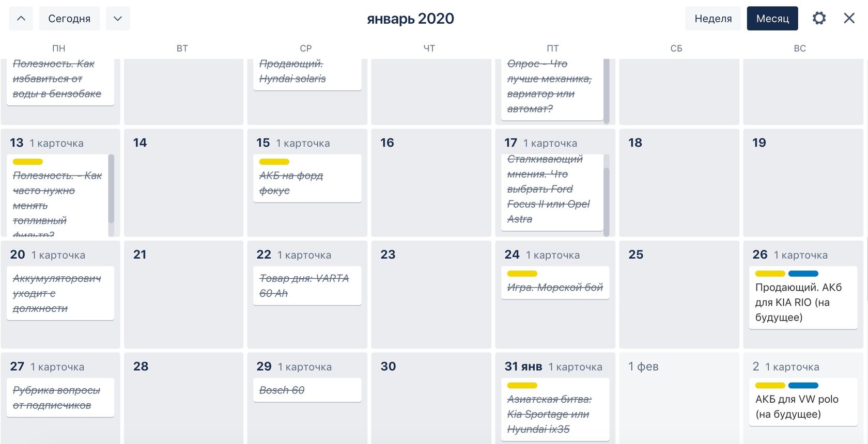Open card АКБ для VW polo
This screenshot has width=868, height=444.
803,402
